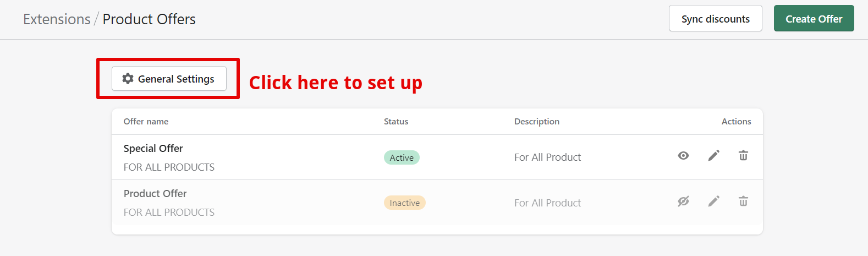Go to Extensions breadcrumb
Image resolution: width=868 pixels, height=256 pixels.
[x=57, y=19]
